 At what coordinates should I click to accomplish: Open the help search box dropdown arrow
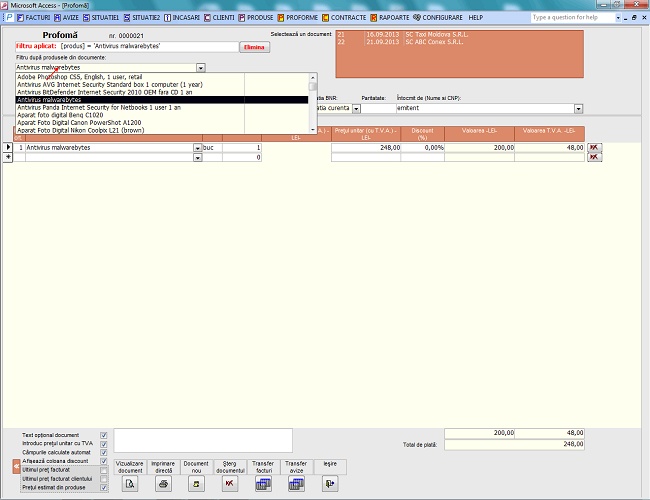(618, 17)
